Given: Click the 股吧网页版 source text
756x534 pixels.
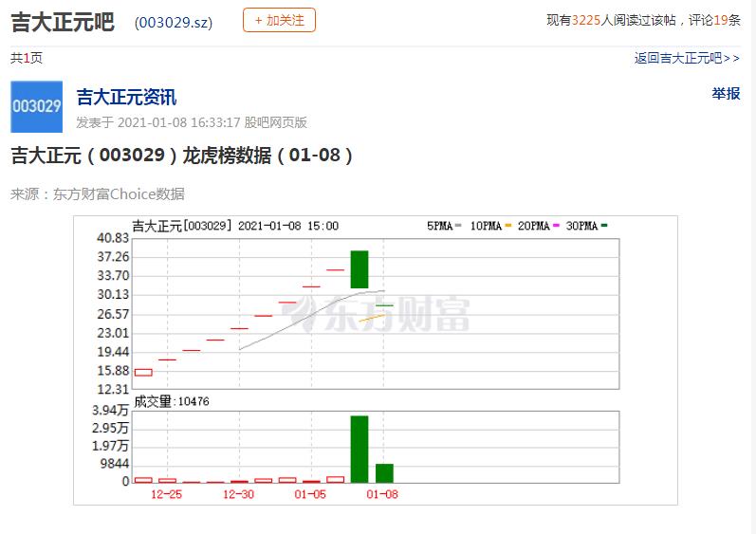Looking at the screenshot, I should click(275, 122).
